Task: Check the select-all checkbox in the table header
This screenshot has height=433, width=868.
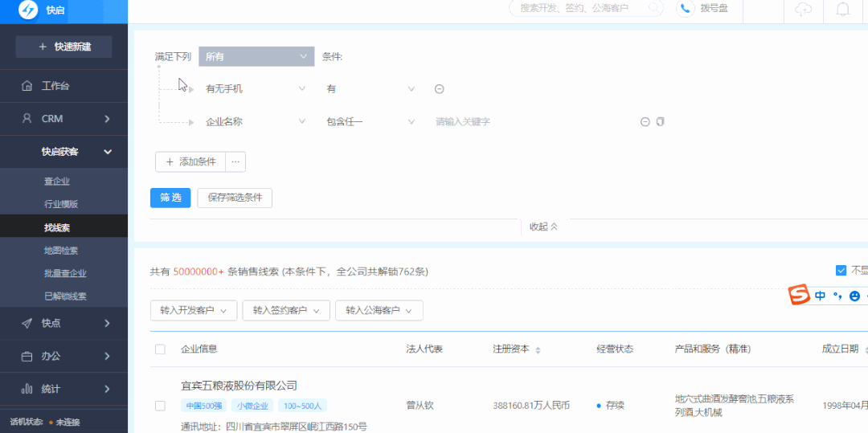Action: tap(160, 349)
